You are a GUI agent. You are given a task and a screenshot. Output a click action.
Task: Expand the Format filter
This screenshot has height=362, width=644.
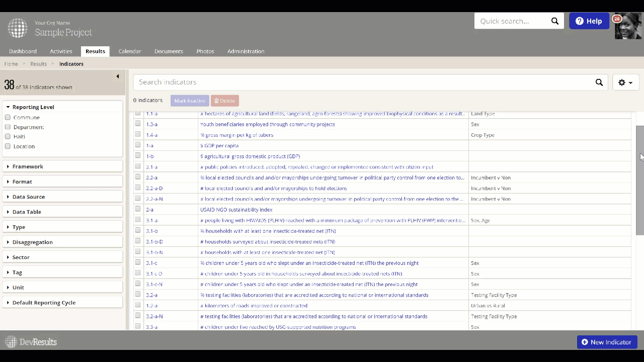coord(62,182)
